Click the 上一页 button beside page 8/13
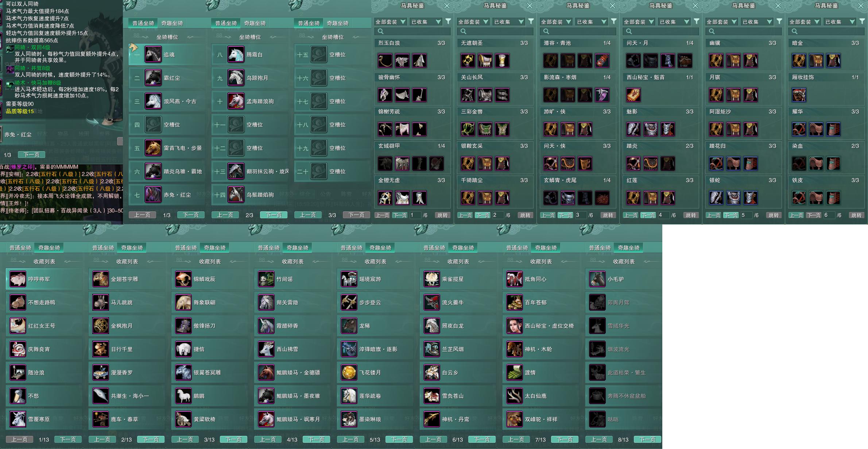 [599, 440]
